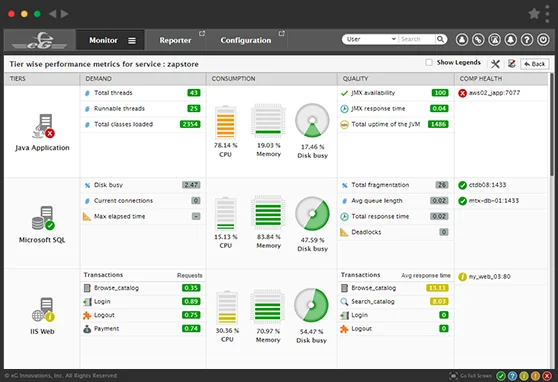Filter by yellow minor status icon
Viewport: 558px width, 382px height.
[524, 376]
